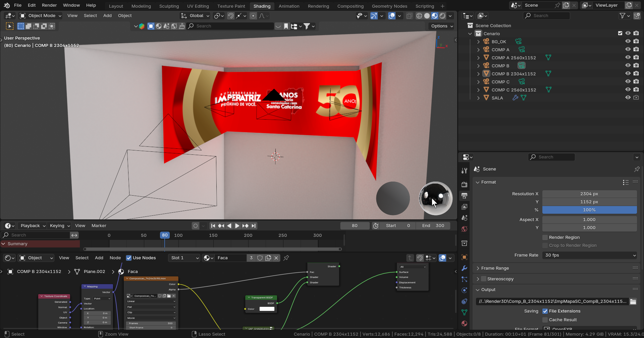Expand the COMP A tree item
This screenshot has height=338, width=644.
[478, 50]
